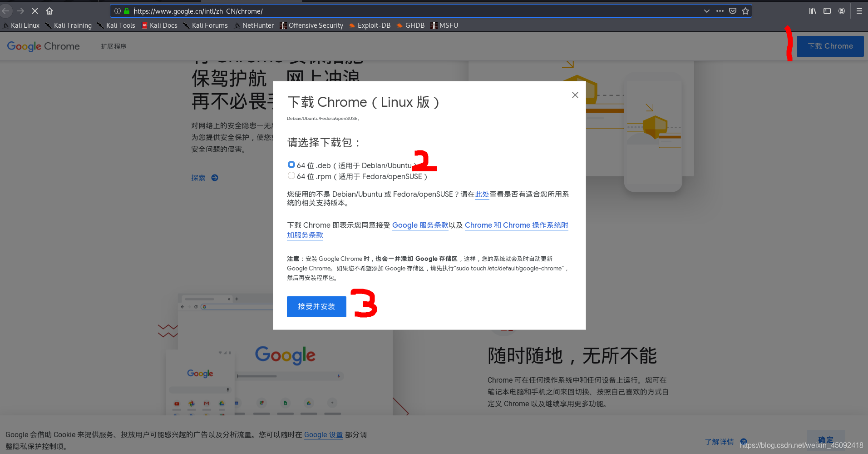Open Google 设置 link in cookie banner

[323, 435]
